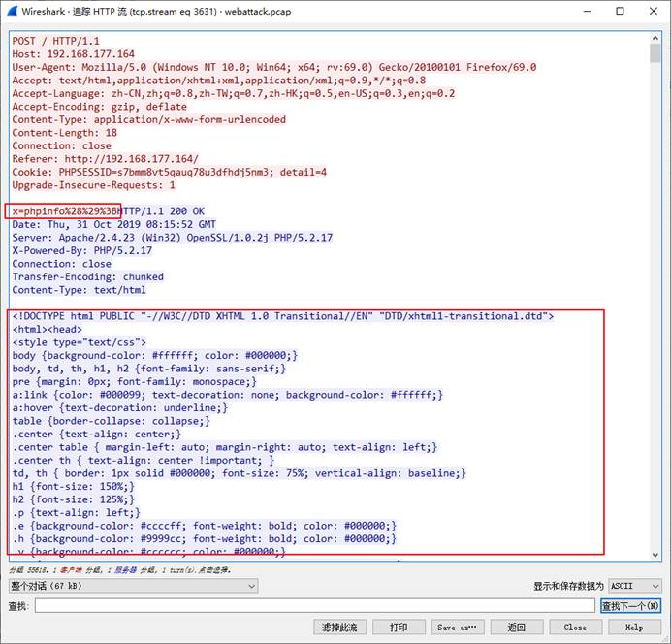
Task: Click the 'POST / HTTP/1.1' request line
Action: pyautogui.click(x=55, y=41)
